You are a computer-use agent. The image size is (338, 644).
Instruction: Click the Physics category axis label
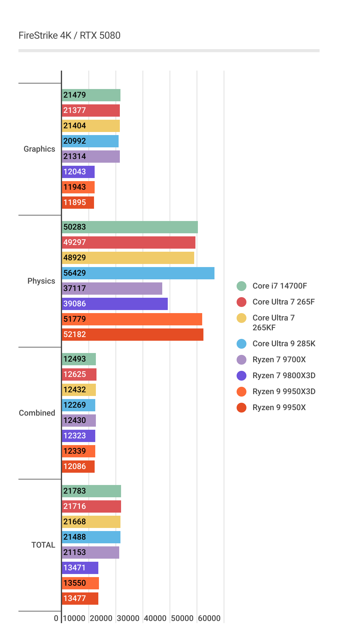click(x=41, y=281)
